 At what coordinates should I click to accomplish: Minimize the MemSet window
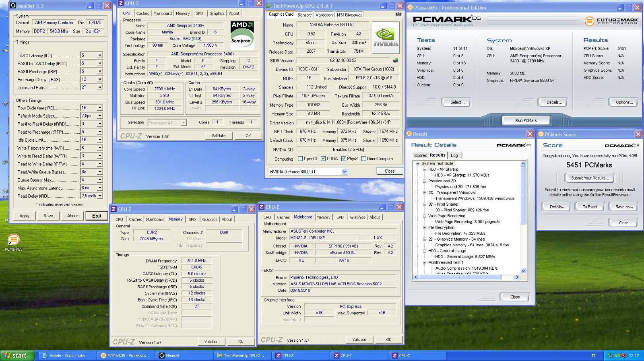pyautogui.click(x=90, y=6)
